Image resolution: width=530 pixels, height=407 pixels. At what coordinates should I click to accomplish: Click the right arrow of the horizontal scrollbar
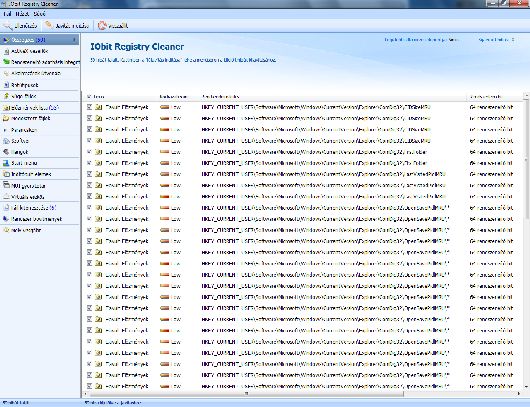(519, 393)
